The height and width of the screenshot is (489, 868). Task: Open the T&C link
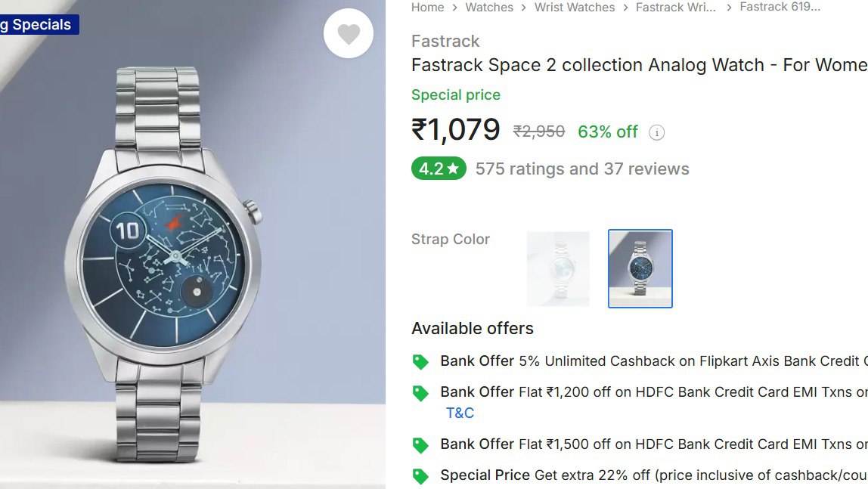coord(460,413)
